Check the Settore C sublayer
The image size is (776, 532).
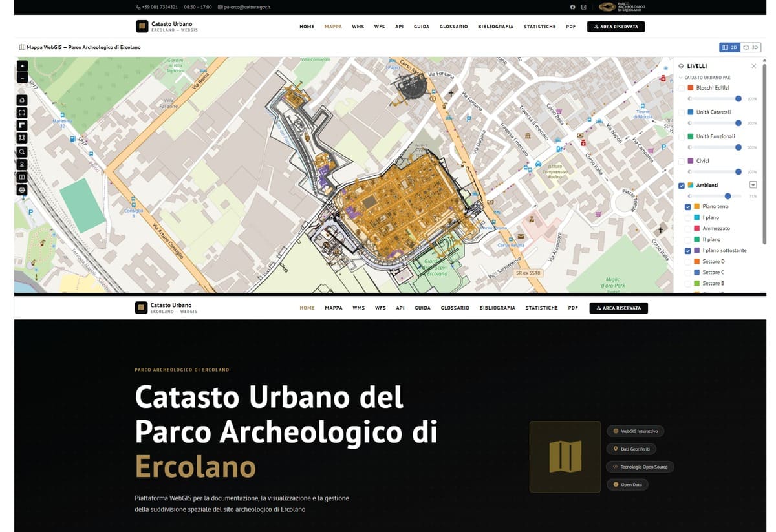[x=687, y=272]
